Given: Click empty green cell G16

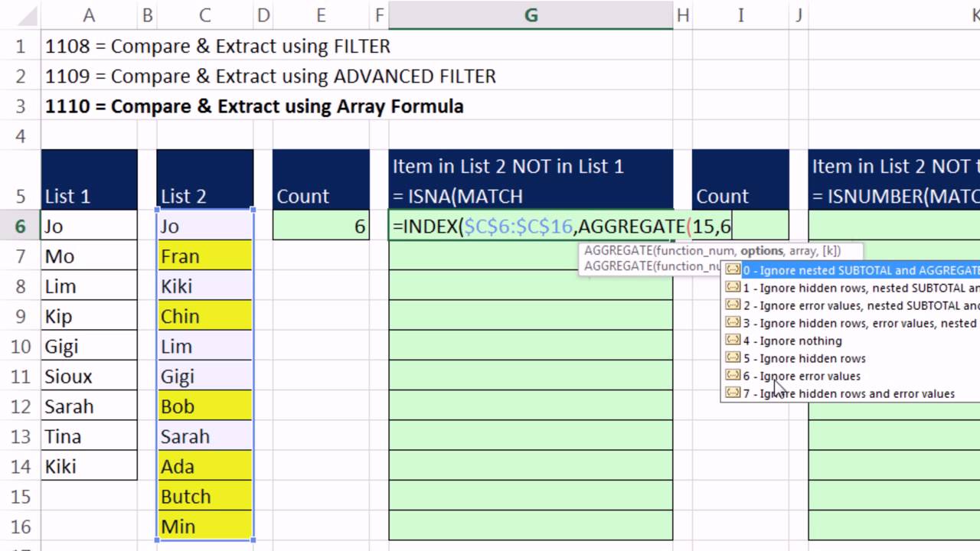Looking at the screenshot, I should (531, 527).
